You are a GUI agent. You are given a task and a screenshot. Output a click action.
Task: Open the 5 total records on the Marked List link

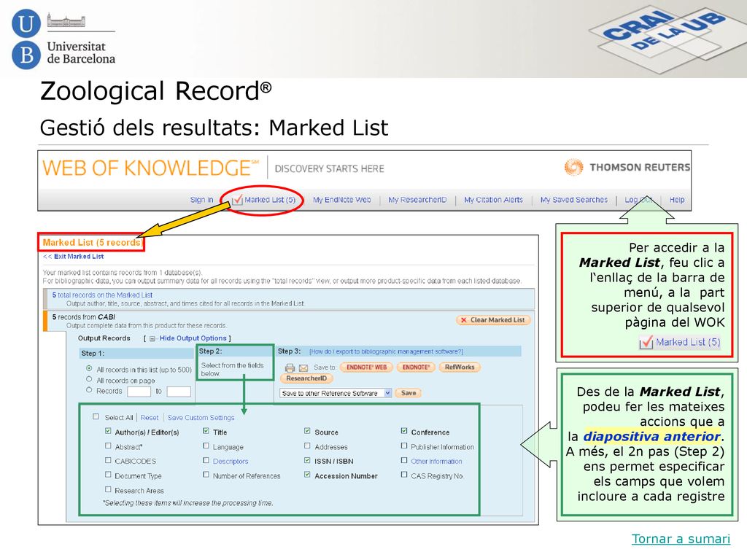(x=102, y=295)
